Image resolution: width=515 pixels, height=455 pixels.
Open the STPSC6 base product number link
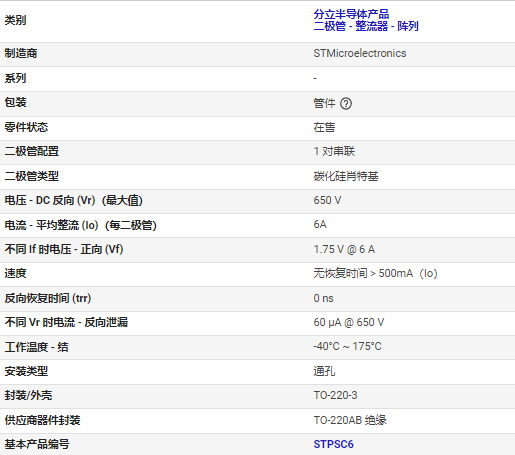coord(333,444)
